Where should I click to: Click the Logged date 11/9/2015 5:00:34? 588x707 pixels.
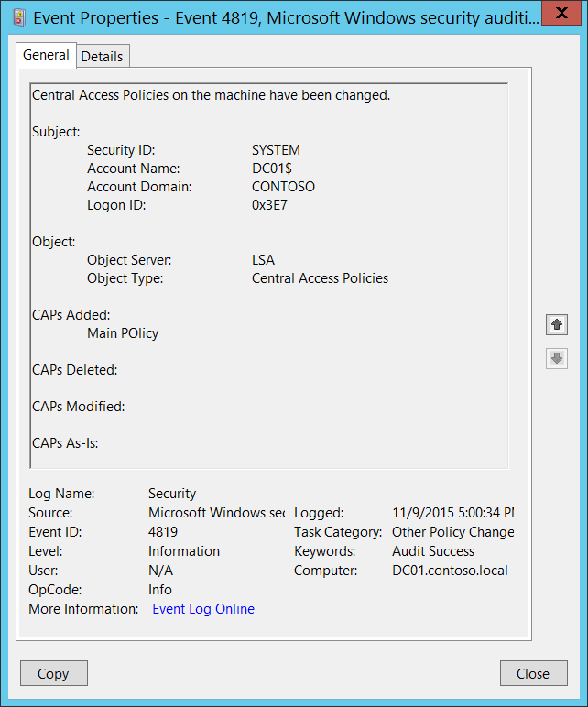(452, 513)
